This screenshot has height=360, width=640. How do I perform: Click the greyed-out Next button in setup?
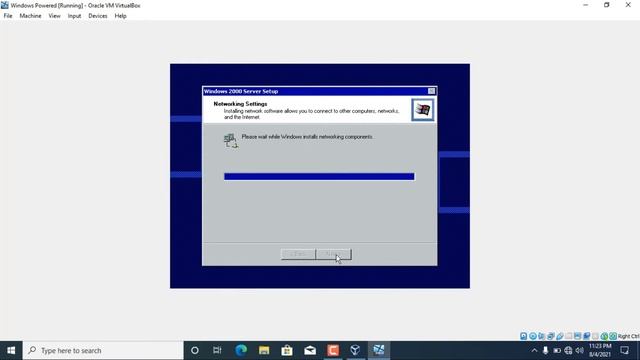tap(333, 254)
